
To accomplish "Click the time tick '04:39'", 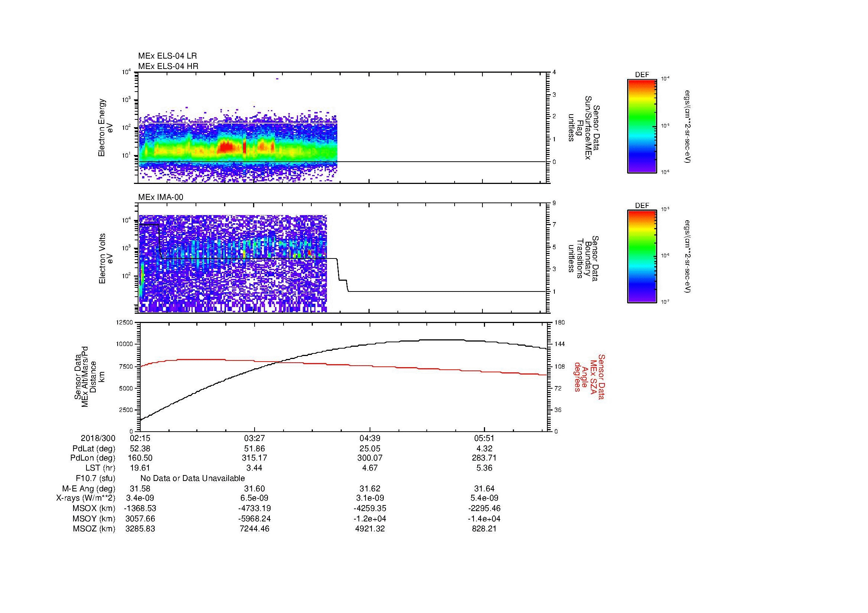I will coord(370,438).
